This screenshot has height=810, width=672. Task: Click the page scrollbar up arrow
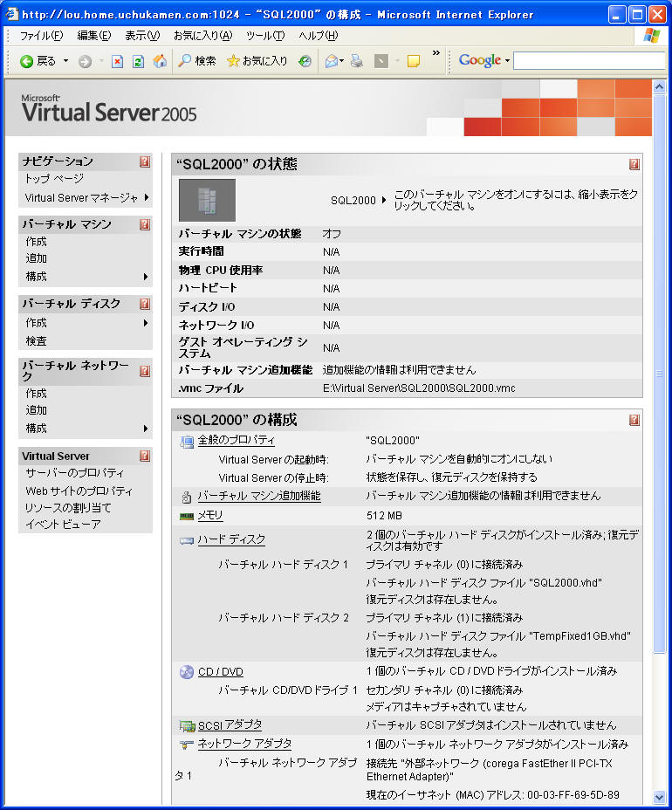click(x=659, y=86)
